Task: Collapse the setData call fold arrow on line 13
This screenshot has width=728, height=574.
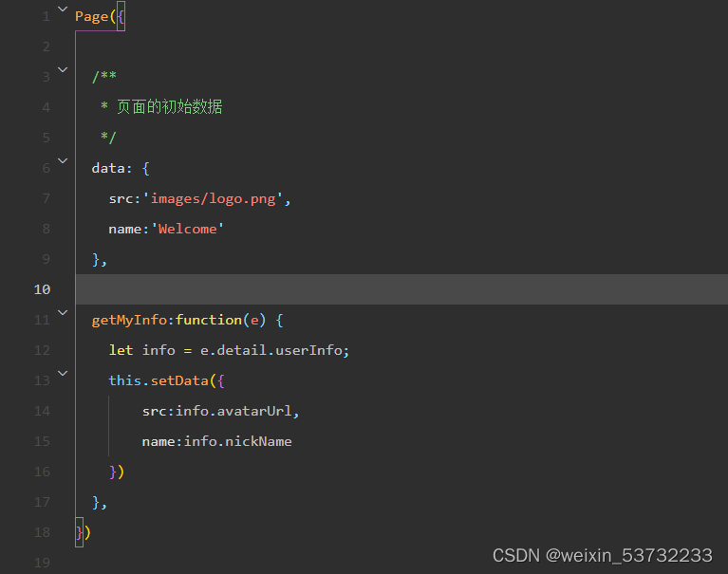Action: 63,373
